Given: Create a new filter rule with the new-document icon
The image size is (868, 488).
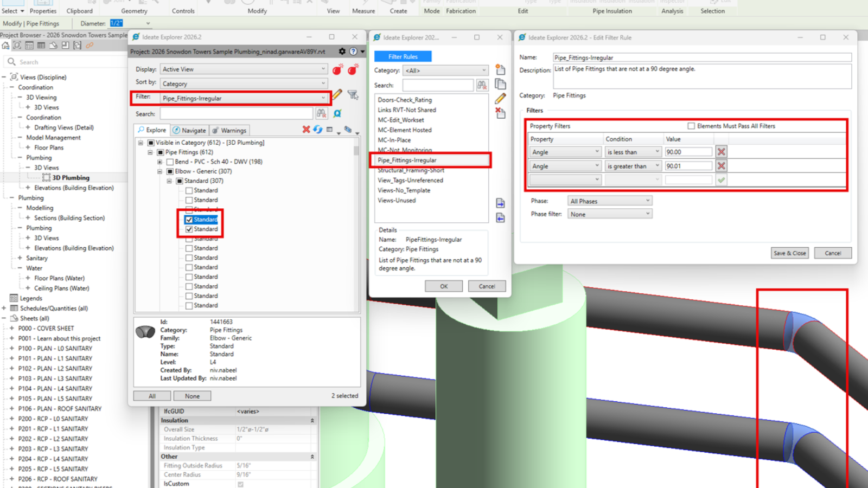Looking at the screenshot, I should point(500,70).
